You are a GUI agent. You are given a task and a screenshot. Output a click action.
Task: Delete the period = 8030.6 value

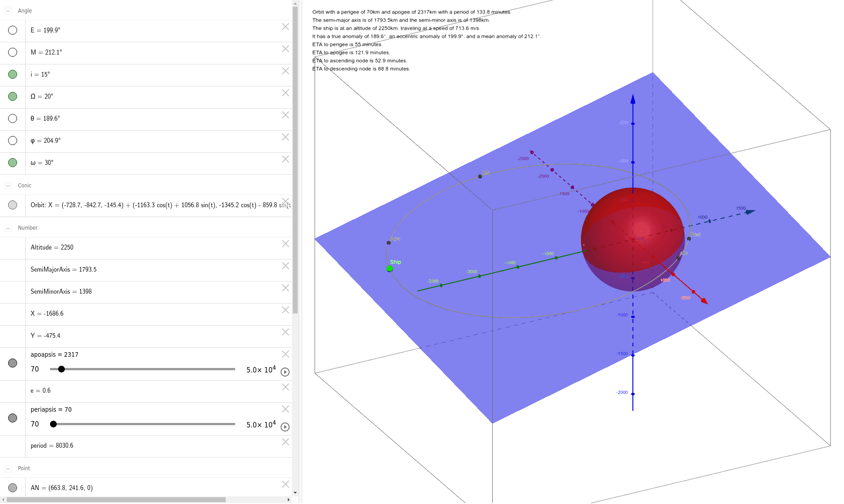pos(286,442)
